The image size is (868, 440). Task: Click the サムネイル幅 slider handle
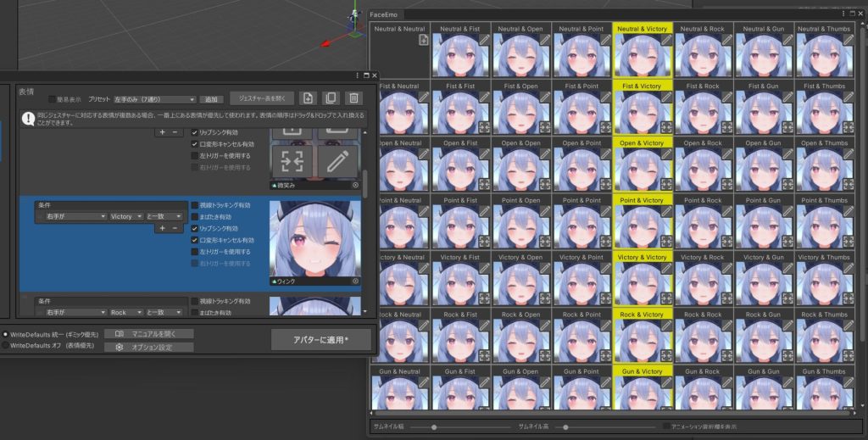click(434, 426)
